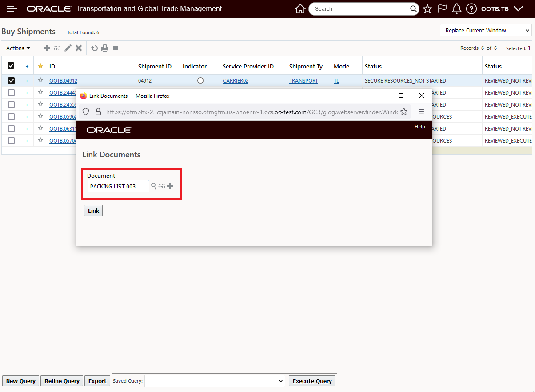
Task: Open the OOTB.04912 shipment link
Action: 63,81
